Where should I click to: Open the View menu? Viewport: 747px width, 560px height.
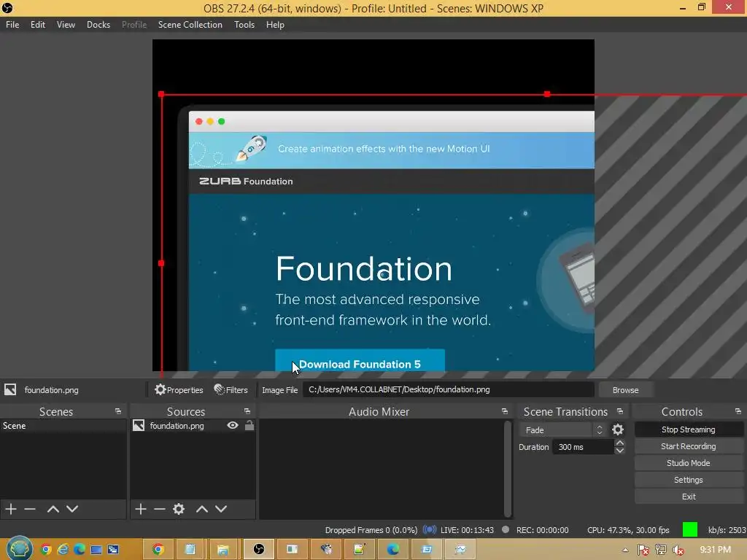click(66, 25)
